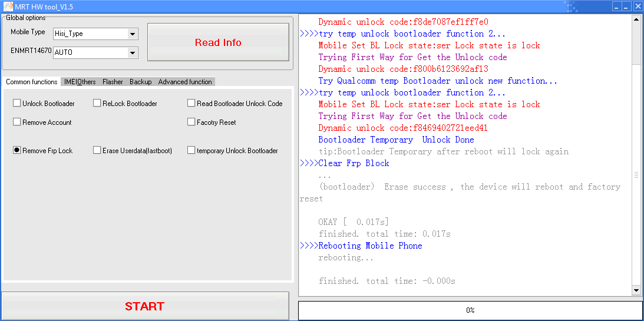Image resolution: width=644 pixels, height=321 pixels.
Task: Check the Unlock Bootloader checkbox
Action: click(16, 104)
